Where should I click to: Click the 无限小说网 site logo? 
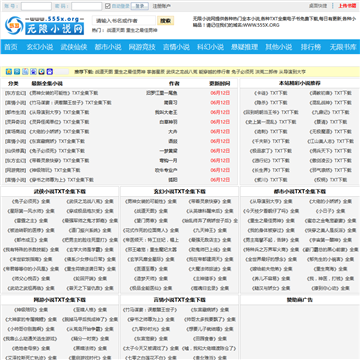(x=44, y=25)
